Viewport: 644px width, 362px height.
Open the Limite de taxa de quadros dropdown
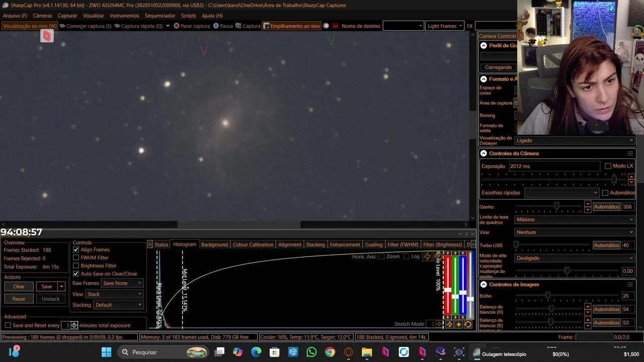(575, 219)
